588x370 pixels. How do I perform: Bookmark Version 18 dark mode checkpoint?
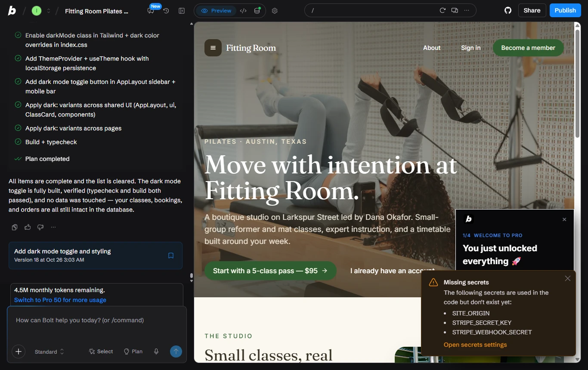[171, 256]
